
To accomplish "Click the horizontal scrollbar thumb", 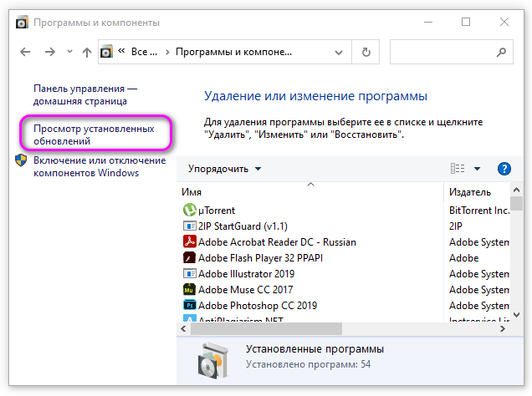I will pos(266,328).
